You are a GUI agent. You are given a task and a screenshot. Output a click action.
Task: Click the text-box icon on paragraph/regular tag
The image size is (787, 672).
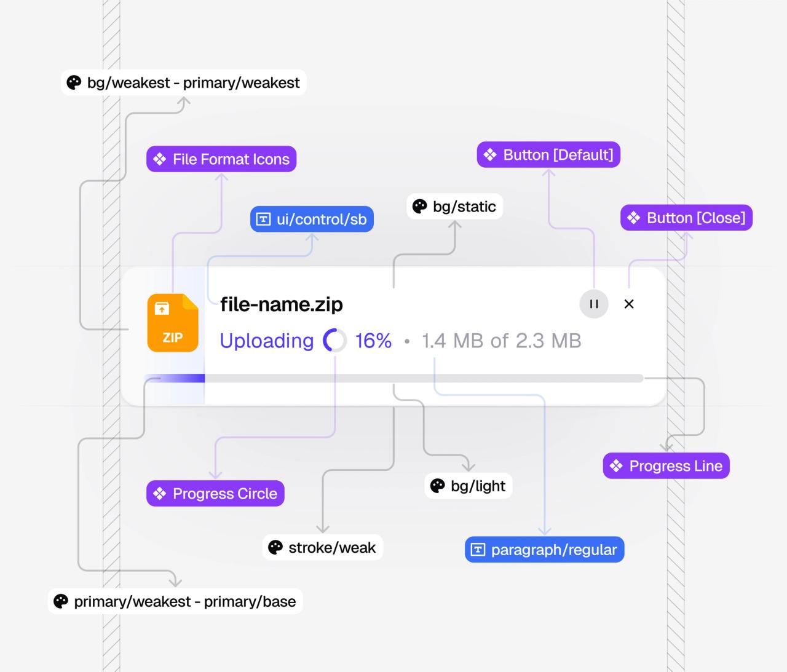tap(478, 550)
